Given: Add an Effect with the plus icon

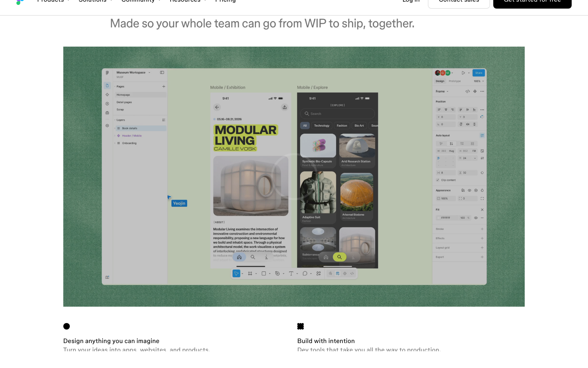Looking at the screenshot, I should click(x=482, y=238).
